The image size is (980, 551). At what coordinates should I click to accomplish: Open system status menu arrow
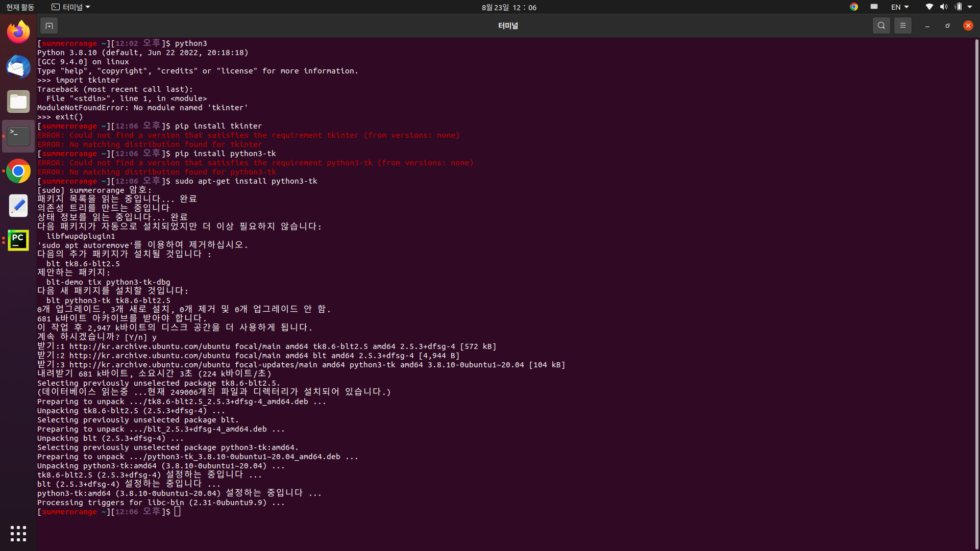coord(970,7)
